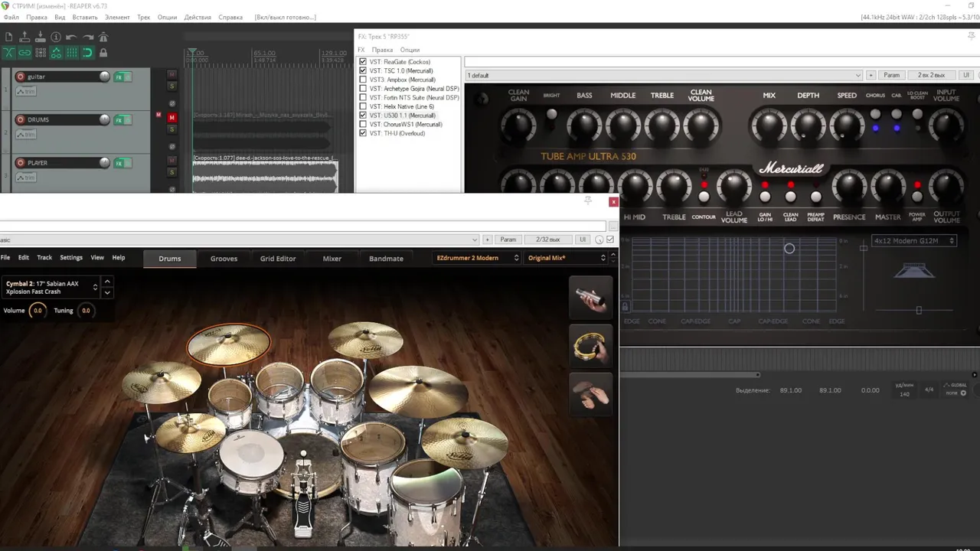
Task: Toggle Ripple editing grid icon
Action: point(40,53)
